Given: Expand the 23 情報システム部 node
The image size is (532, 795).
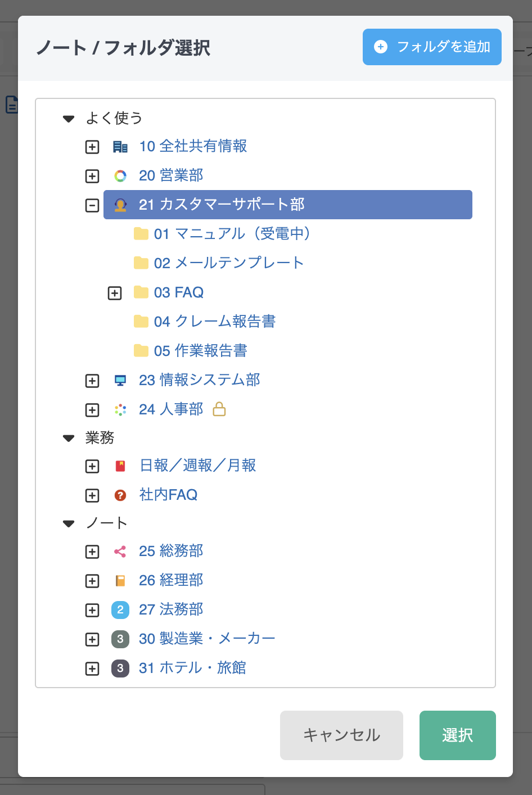Looking at the screenshot, I should tap(92, 381).
